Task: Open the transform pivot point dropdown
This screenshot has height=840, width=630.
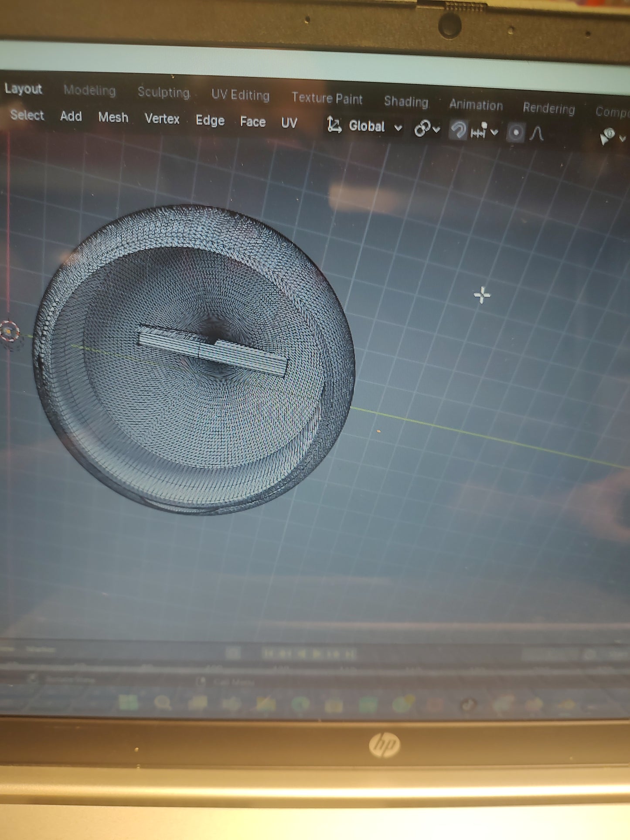Action: (427, 129)
